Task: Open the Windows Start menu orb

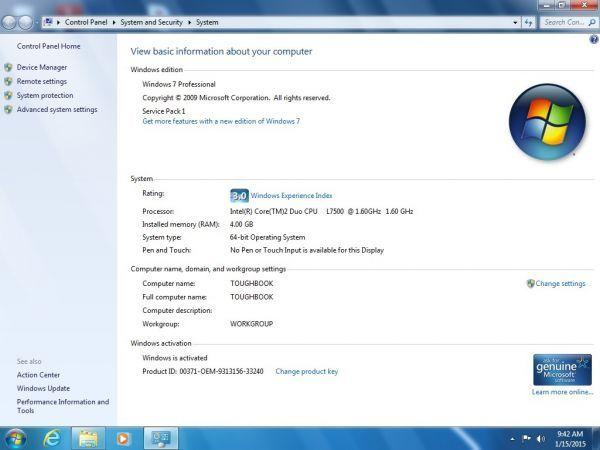Action: (x=15, y=438)
